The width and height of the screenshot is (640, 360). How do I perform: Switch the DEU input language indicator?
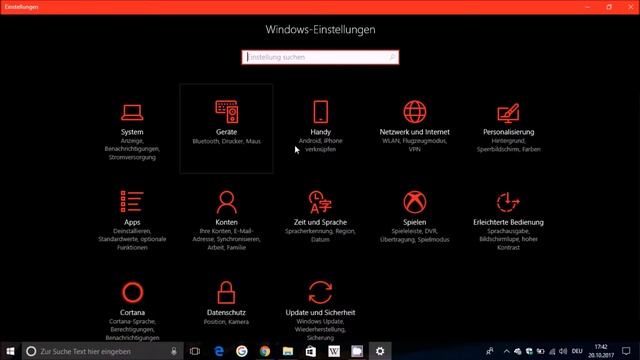577,351
